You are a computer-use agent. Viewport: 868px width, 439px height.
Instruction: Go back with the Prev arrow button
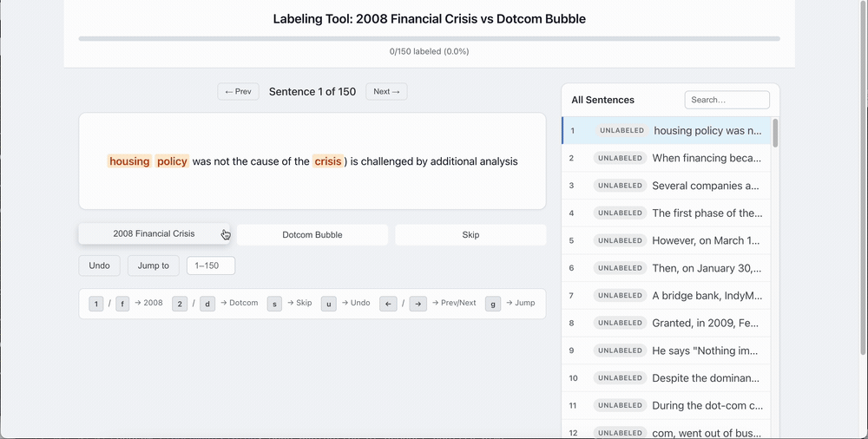(238, 91)
